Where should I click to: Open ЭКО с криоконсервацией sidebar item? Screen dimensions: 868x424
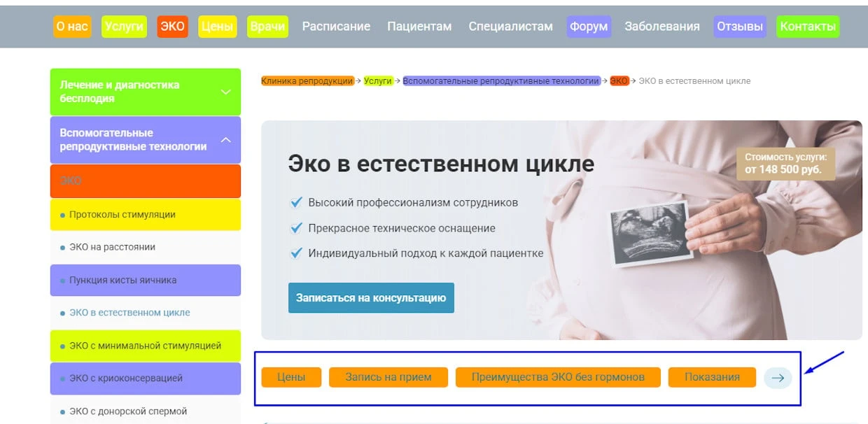click(x=126, y=379)
